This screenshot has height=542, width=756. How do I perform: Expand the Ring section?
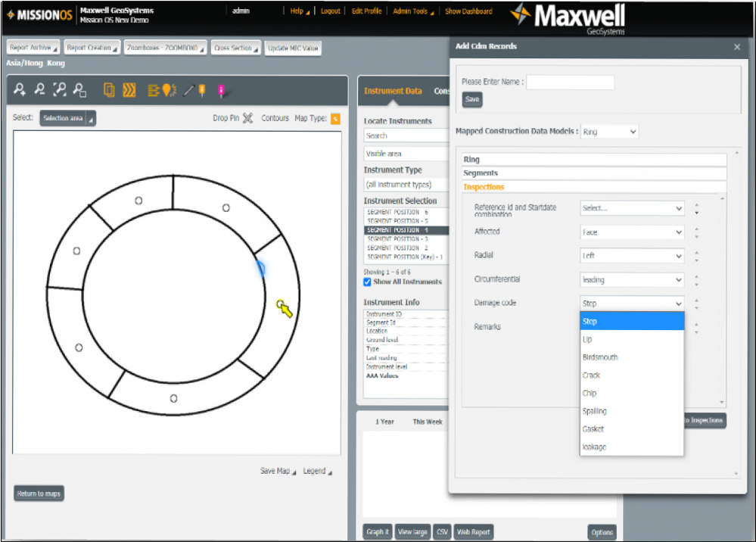(594, 160)
